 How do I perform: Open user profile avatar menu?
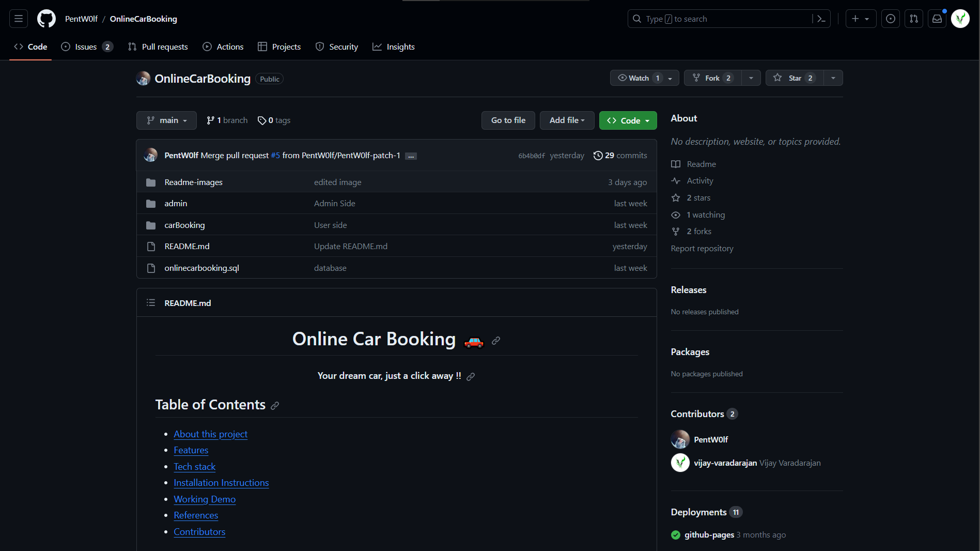click(960, 19)
